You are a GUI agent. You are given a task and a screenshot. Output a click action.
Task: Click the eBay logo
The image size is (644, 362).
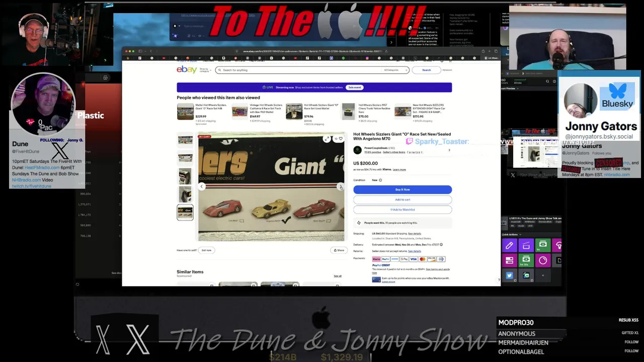(186, 70)
